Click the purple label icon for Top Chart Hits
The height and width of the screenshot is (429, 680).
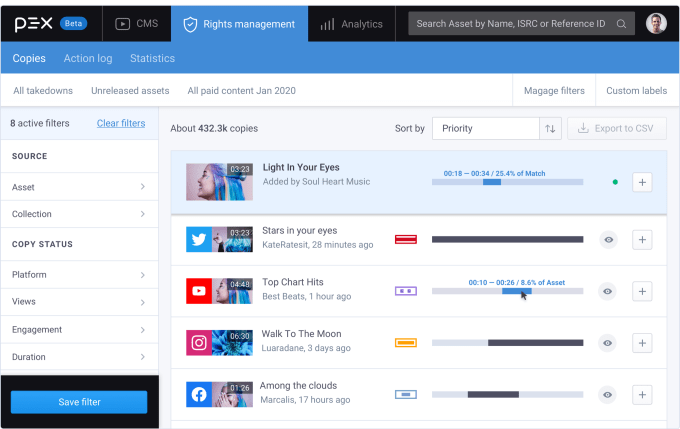pyautogui.click(x=405, y=291)
